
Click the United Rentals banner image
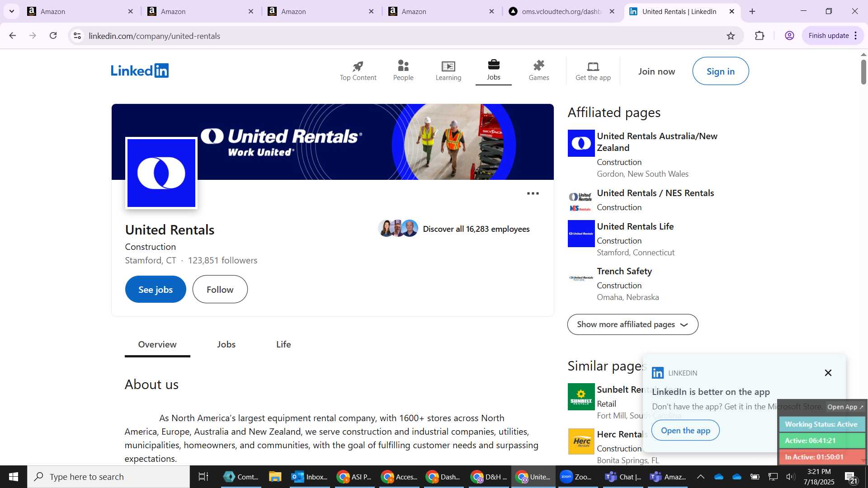click(332, 142)
